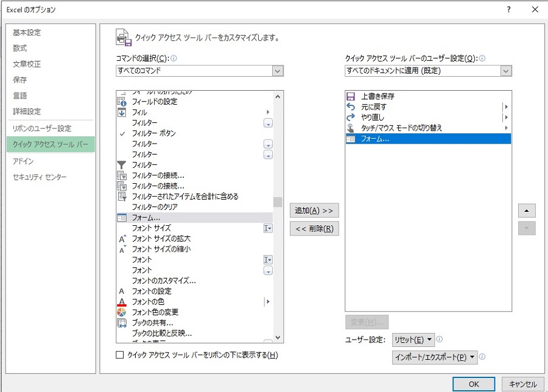The image size is (548, 392).
Task: Pick the フォント色の変更 color wheel icon
Action: click(122, 312)
